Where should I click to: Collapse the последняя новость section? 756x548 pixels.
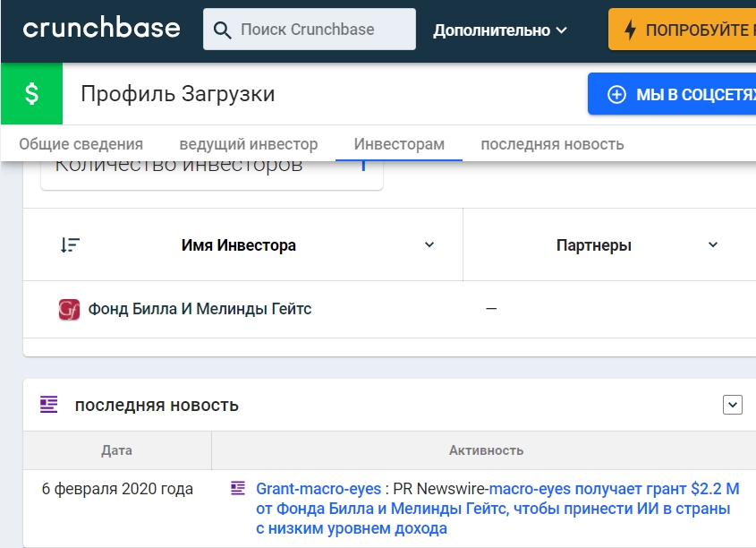point(733,405)
